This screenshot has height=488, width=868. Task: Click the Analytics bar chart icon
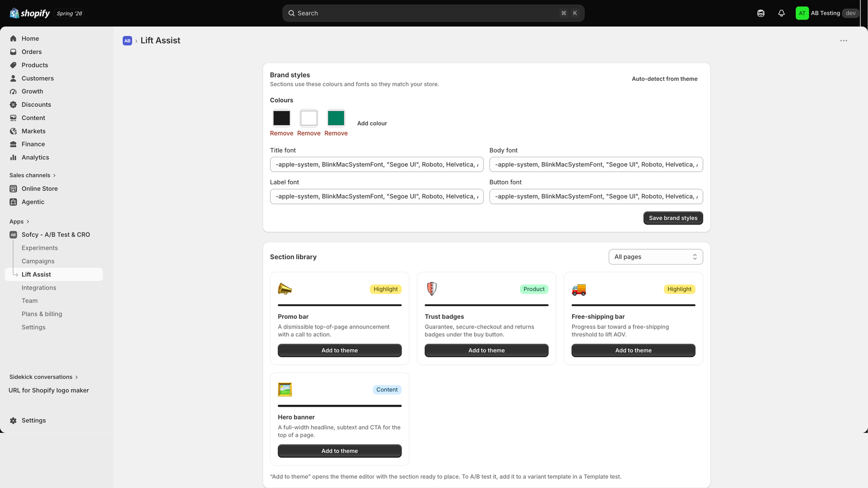pyautogui.click(x=13, y=158)
